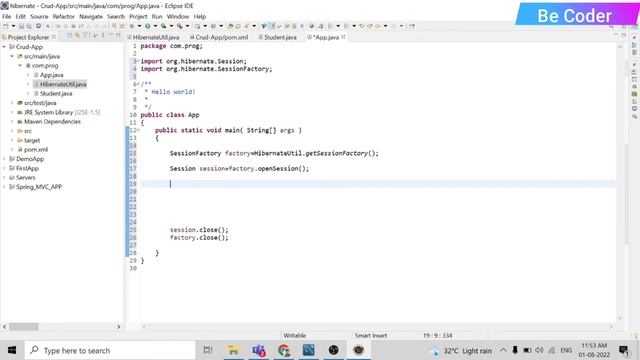
Task: Select pom.xml in Project Explorer tree
Action: click(x=36, y=150)
